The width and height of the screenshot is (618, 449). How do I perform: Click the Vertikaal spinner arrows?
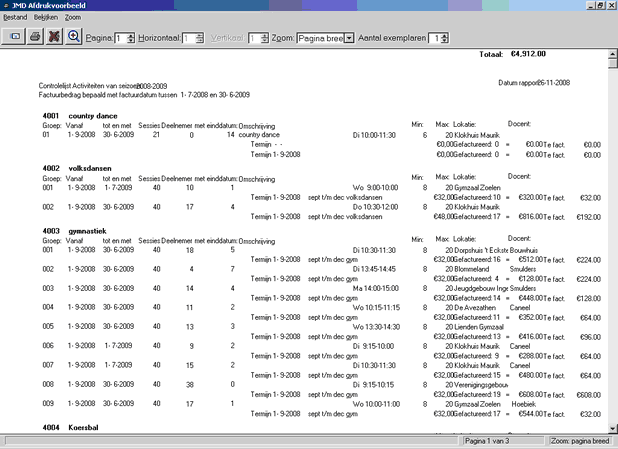264,38
